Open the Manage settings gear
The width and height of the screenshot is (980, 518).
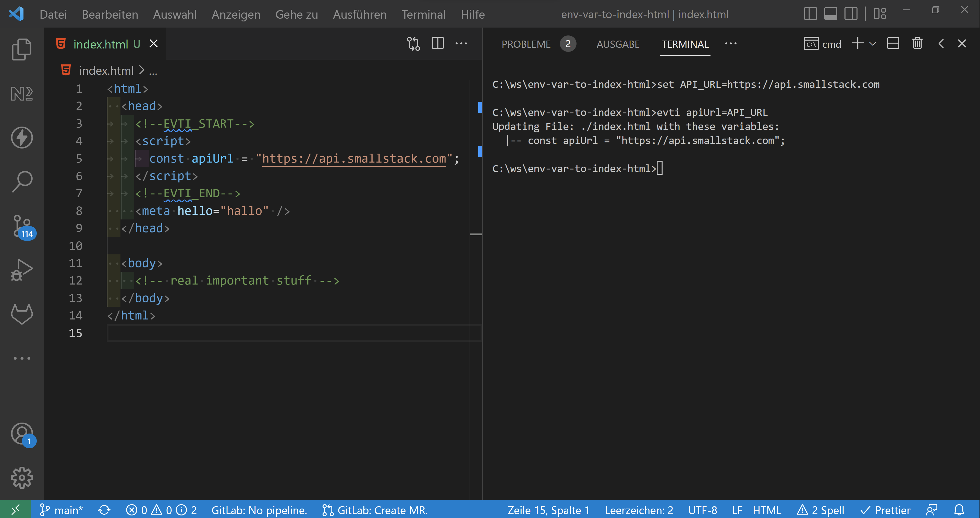pyautogui.click(x=22, y=478)
